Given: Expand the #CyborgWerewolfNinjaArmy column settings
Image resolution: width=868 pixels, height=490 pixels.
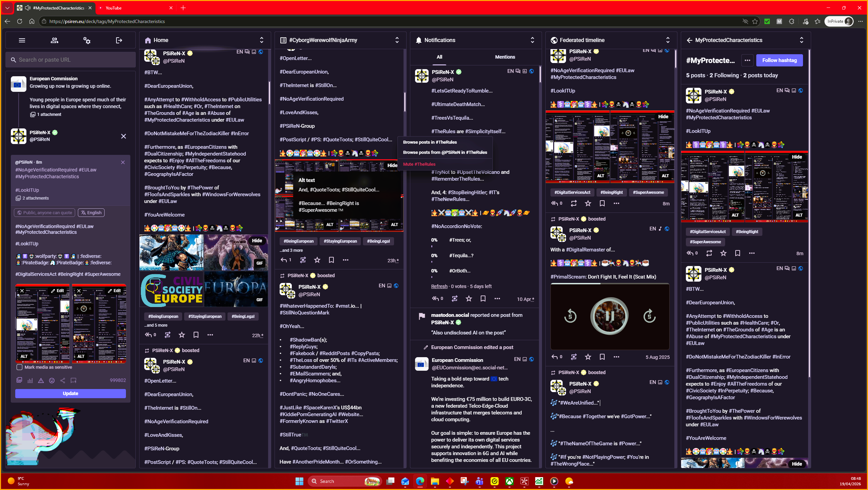Looking at the screenshot, I should coord(397,40).
